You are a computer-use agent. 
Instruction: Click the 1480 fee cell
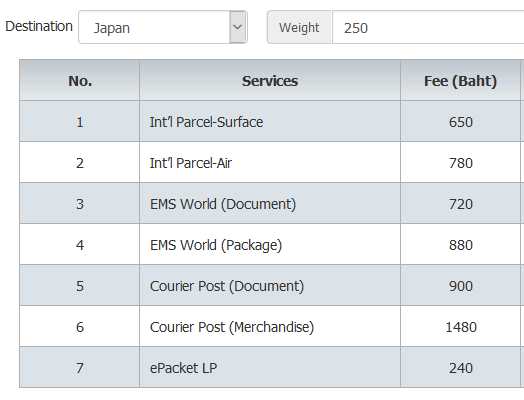click(x=460, y=327)
